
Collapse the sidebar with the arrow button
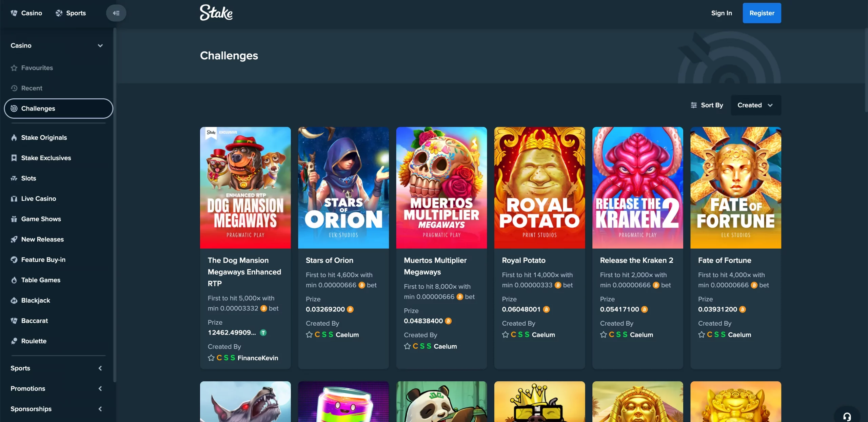pyautogui.click(x=116, y=13)
